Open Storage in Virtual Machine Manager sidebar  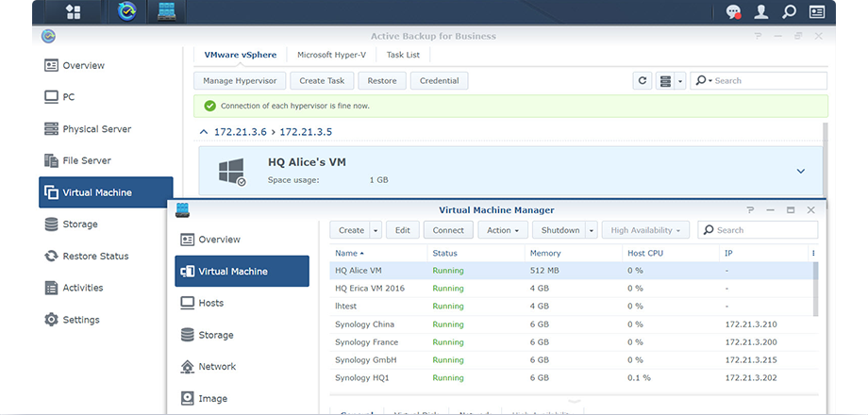242,335
